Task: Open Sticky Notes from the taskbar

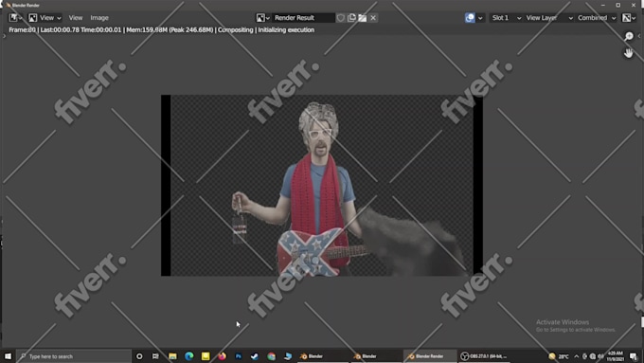Action: click(206, 356)
